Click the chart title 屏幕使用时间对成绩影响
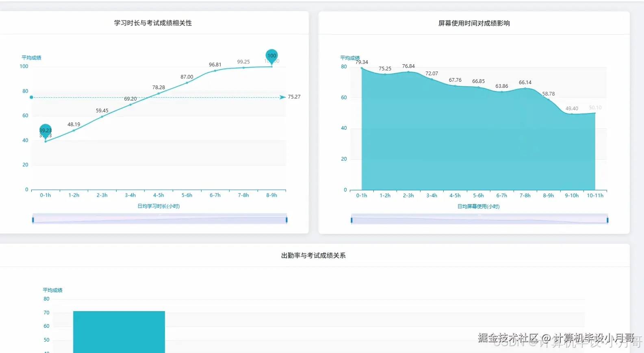Image resolution: width=644 pixels, height=353 pixels. (474, 24)
